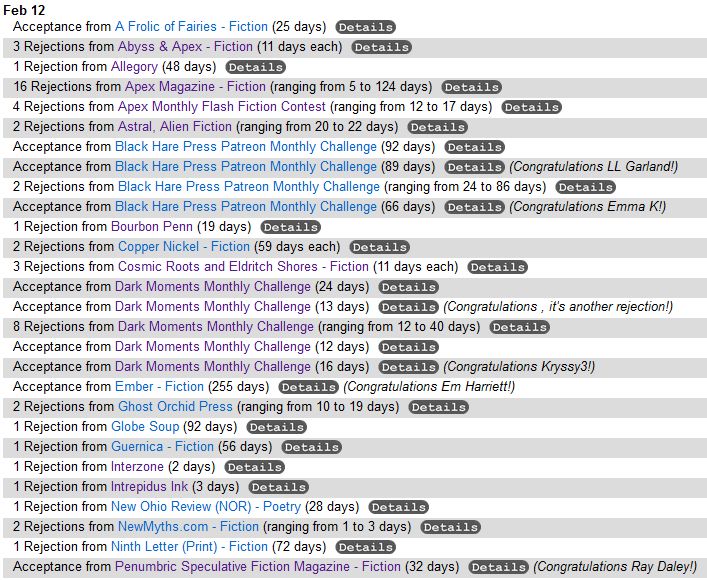Click Details for Astral, Alien Fiction rejections
Viewport: 707px width, 580px height.
pyautogui.click(x=437, y=127)
